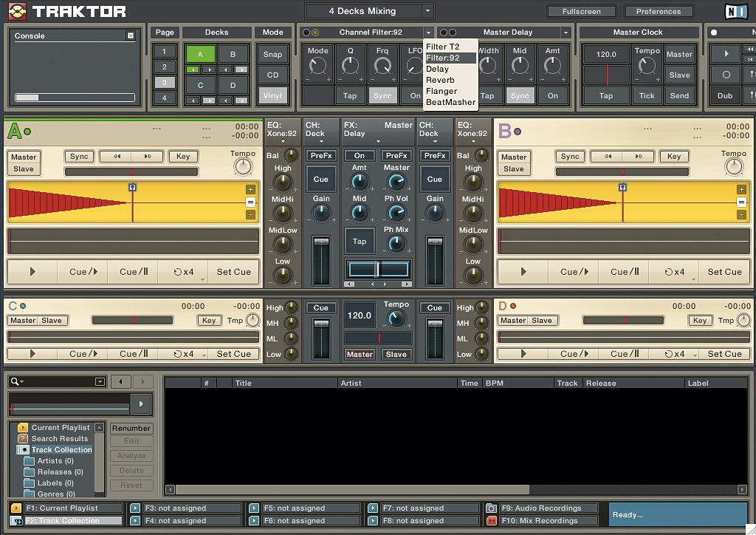
Task: Click the Preferences button
Action: 657,11
